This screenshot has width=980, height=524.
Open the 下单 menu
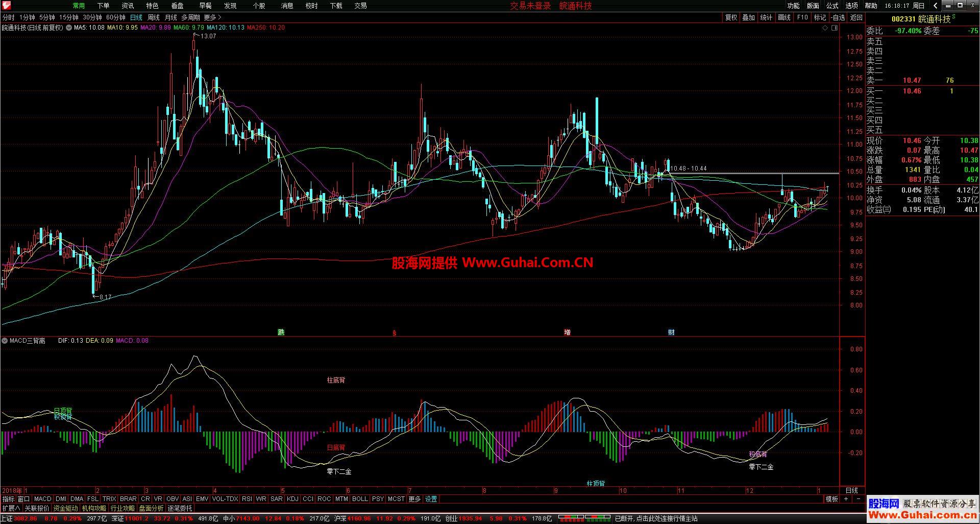click(x=103, y=6)
